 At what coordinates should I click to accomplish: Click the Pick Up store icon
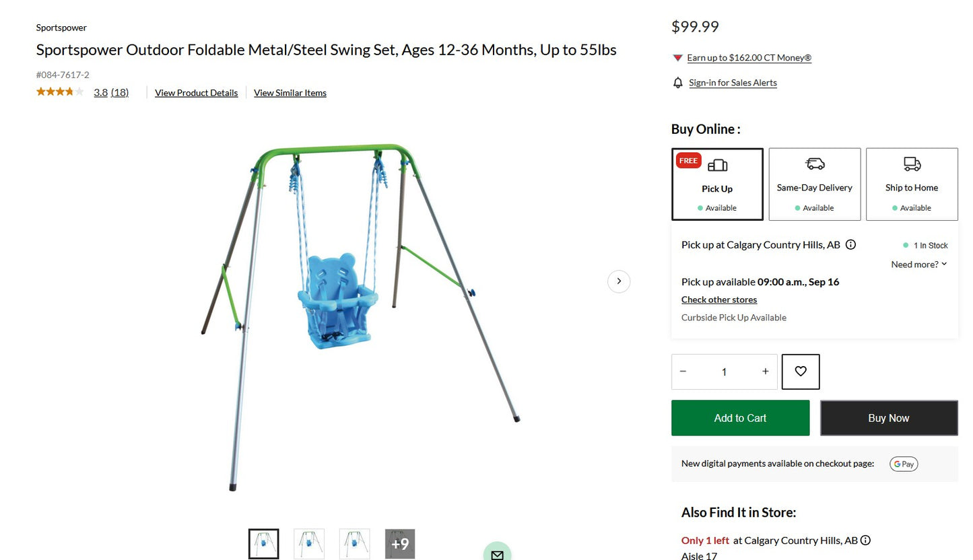pyautogui.click(x=717, y=165)
